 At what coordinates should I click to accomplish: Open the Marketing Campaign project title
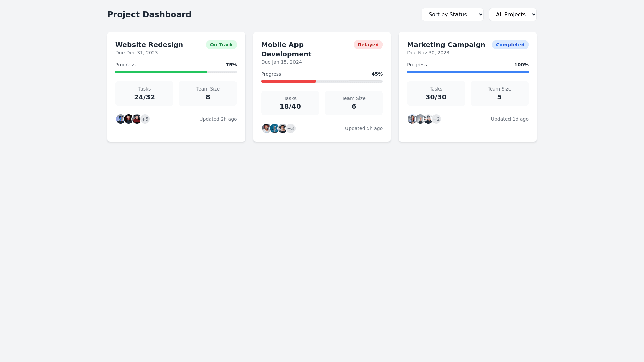pyautogui.click(x=446, y=45)
